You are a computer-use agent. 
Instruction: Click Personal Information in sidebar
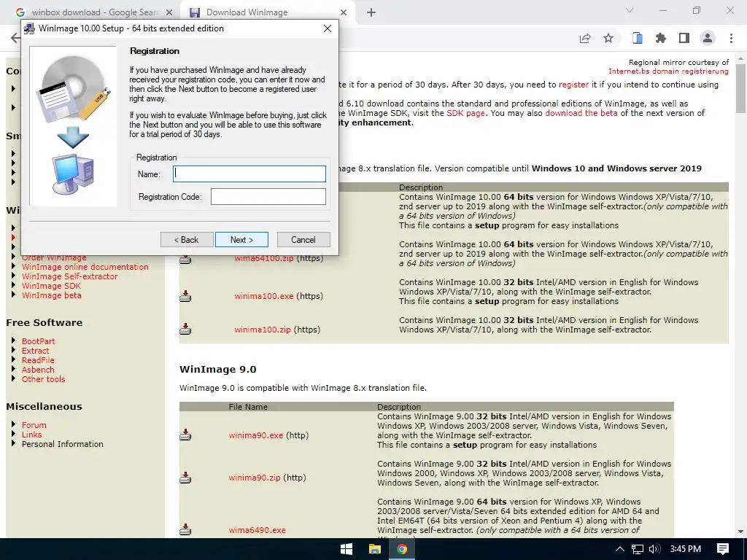click(63, 444)
